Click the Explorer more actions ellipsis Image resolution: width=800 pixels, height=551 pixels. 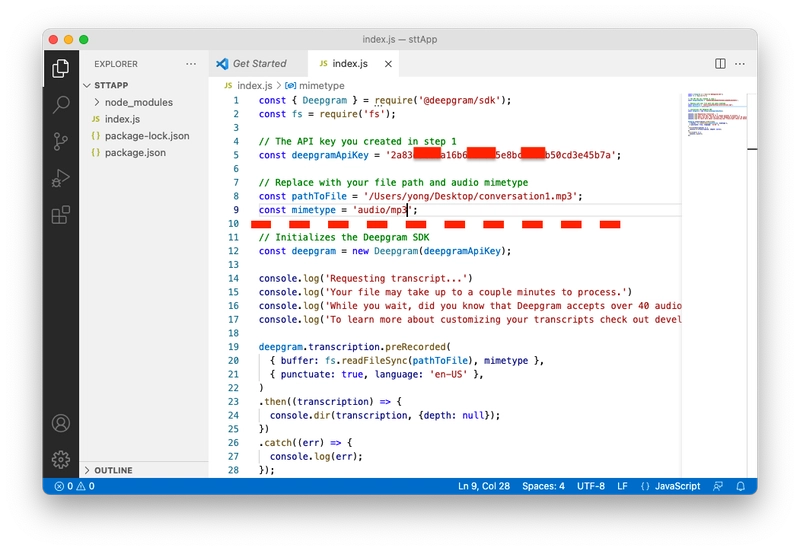click(191, 64)
